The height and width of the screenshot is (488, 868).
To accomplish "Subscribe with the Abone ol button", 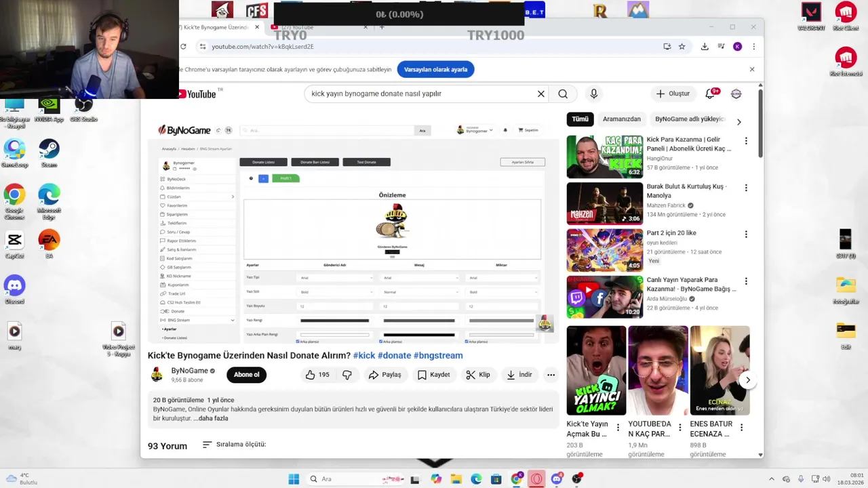I will (247, 375).
